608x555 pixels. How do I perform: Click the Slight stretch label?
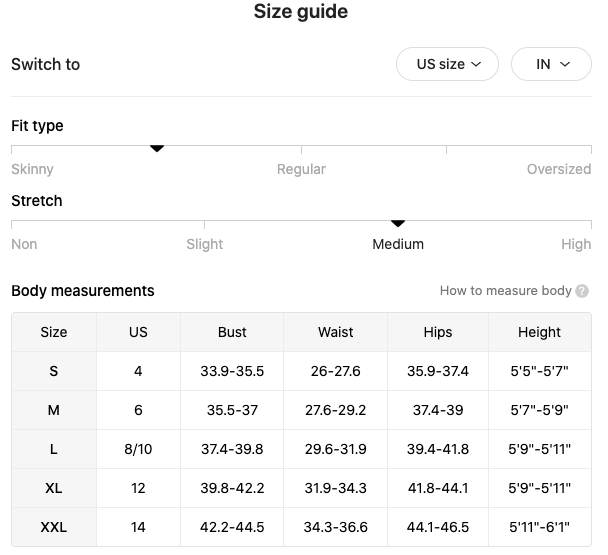point(205,244)
